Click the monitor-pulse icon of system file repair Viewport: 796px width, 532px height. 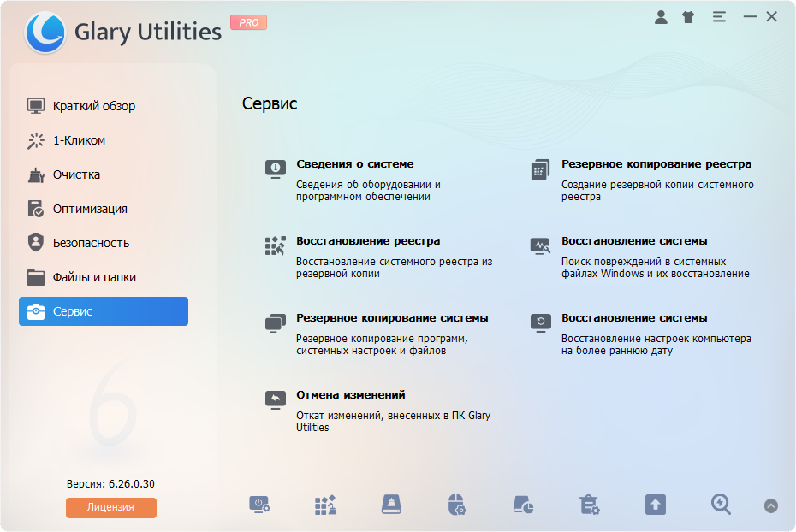[x=540, y=246]
